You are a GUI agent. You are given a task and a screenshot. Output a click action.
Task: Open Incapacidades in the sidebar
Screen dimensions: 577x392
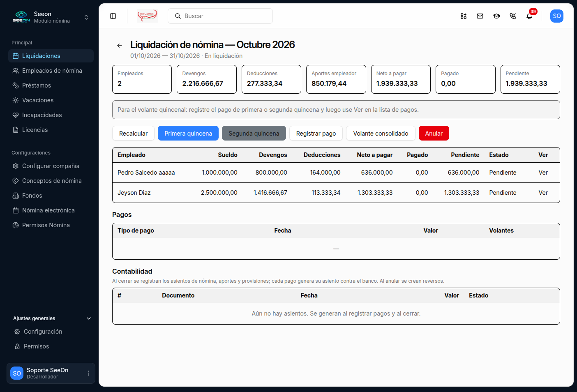click(51, 115)
